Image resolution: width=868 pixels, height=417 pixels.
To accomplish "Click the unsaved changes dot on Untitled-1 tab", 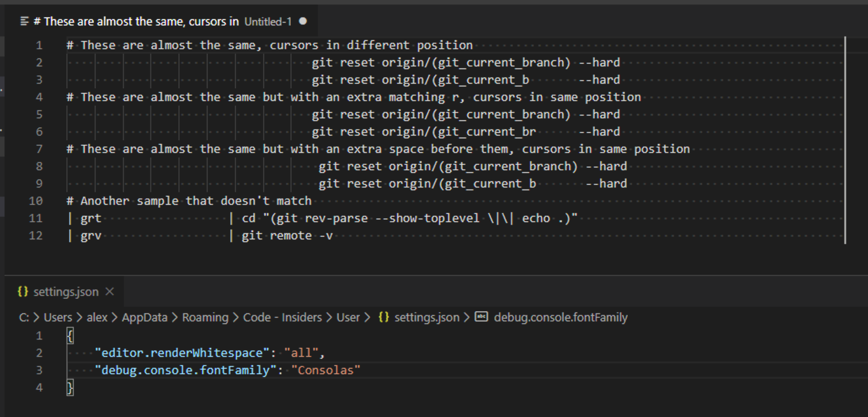I will tap(303, 21).
